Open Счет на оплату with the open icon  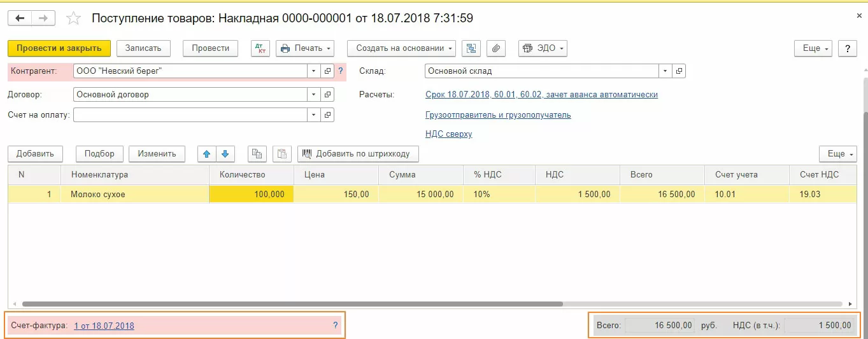[328, 115]
